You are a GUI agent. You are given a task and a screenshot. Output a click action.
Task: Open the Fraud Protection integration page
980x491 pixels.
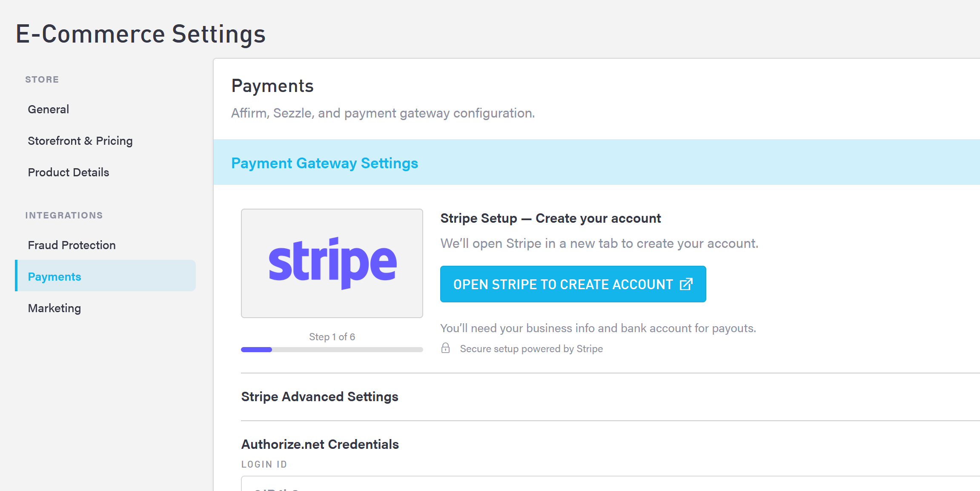(72, 245)
